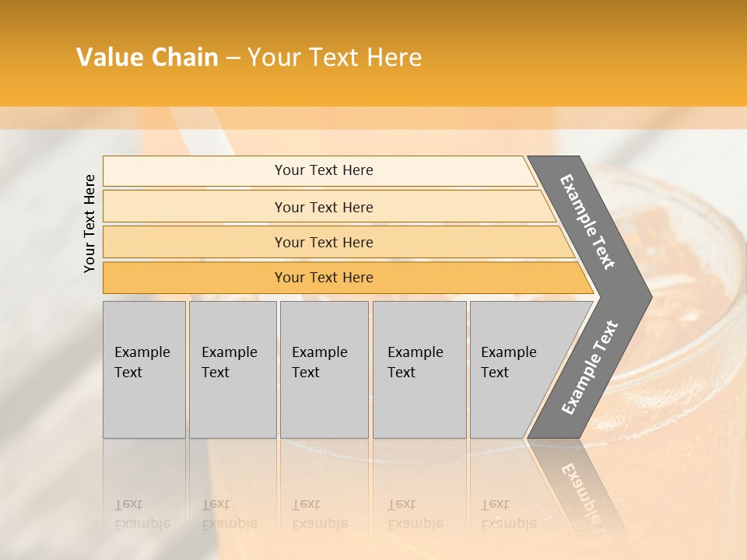Click the 'Value Chain – Your Text Here' title
The image size is (747, 560).
click(249, 58)
